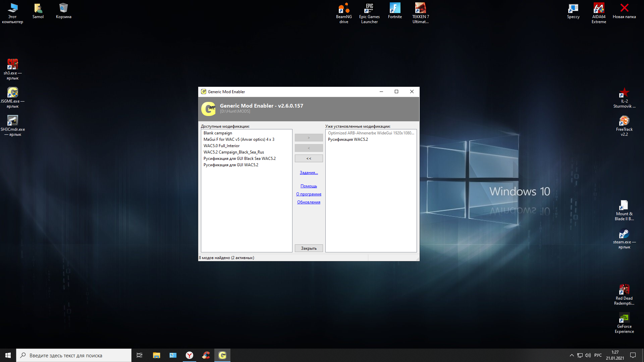Image resolution: width=644 pixels, height=362 pixels.
Task: Select the FreeTrack v2.2 desktop icon
Action: pyautogui.click(x=624, y=126)
